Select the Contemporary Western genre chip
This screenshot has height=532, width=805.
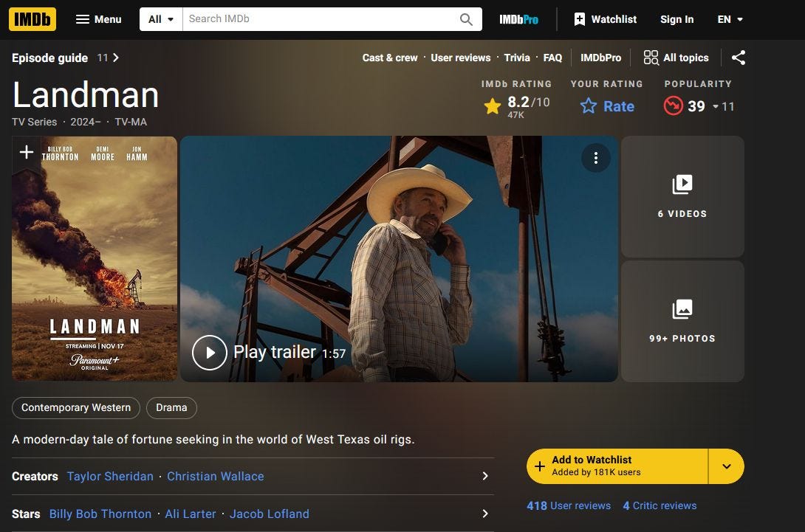(x=76, y=408)
